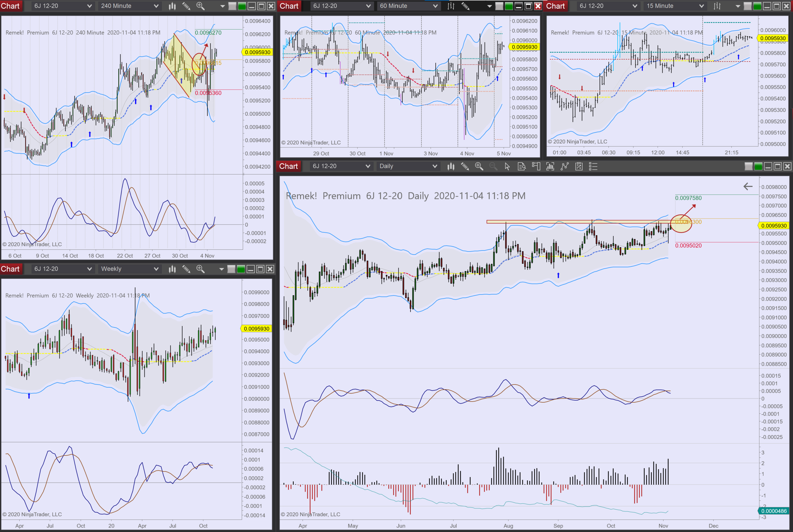Open the 240 Minute interval dropdown
This screenshot has height=532, width=793.
pos(129,6)
